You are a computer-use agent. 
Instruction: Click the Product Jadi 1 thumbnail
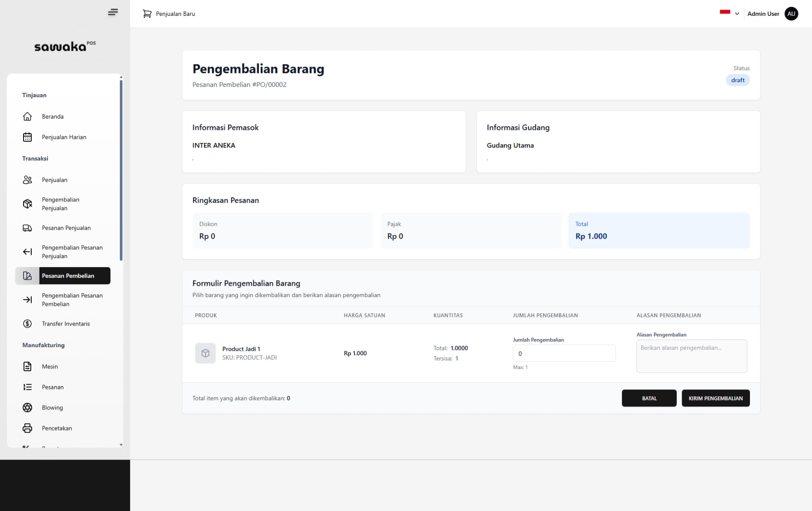[x=205, y=353]
